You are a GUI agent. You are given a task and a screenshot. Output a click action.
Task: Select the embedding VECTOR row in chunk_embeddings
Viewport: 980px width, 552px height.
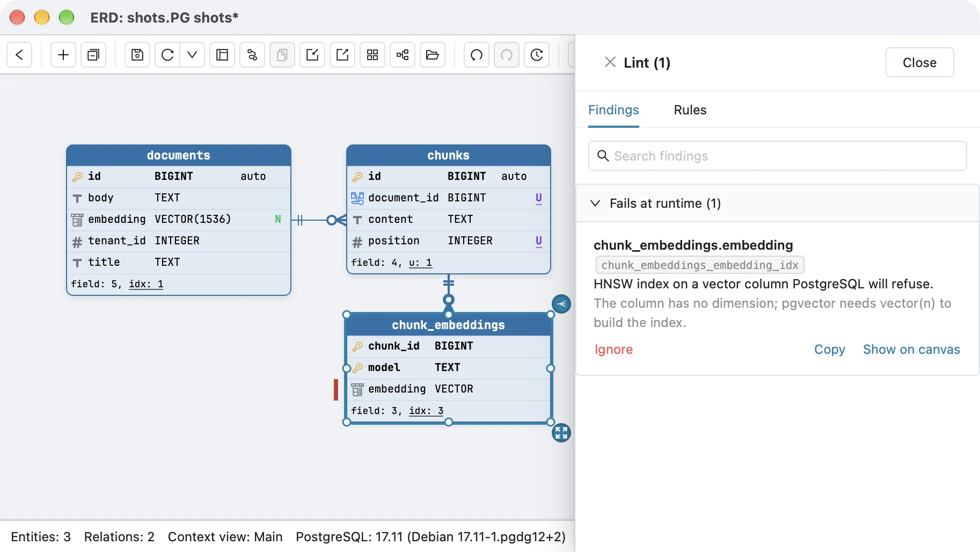click(448, 389)
